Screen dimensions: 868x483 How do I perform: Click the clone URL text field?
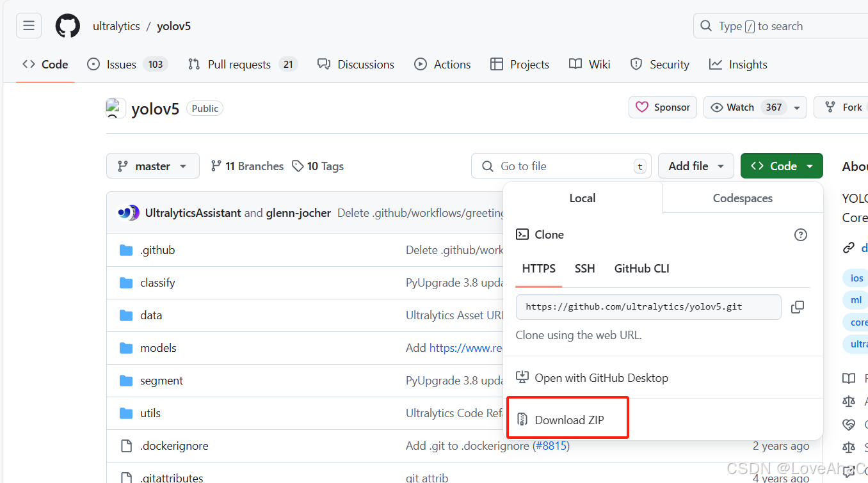coord(648,307)
